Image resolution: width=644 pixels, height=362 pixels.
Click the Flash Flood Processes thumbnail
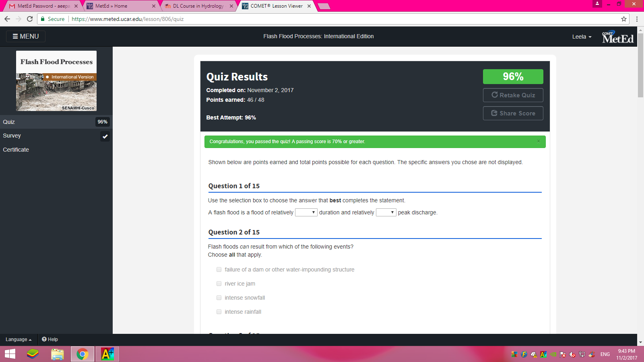(x=56, y=81)
